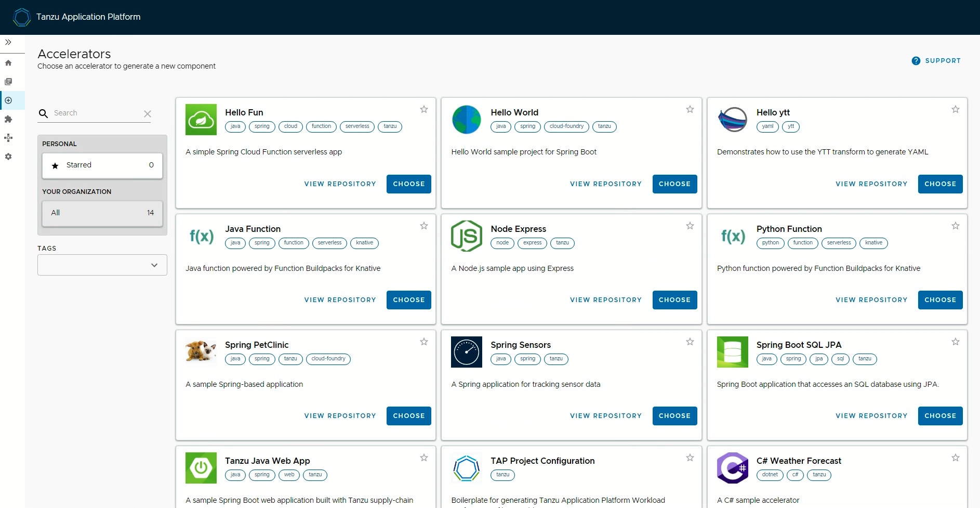Click the Node Express JS icon
The image size is (980, 508).
pos(467,236)
